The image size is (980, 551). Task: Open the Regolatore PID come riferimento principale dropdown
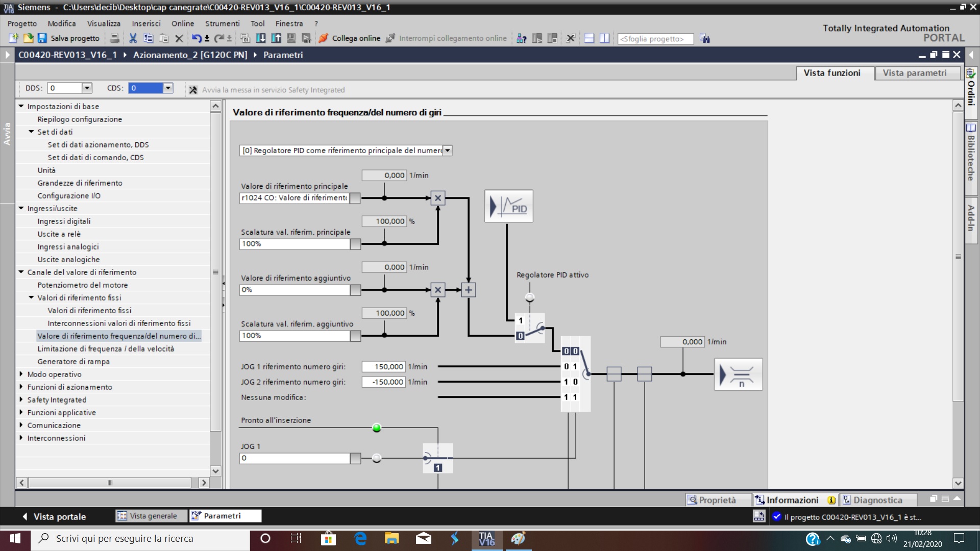pyautogui.click(x=448, y=151)
